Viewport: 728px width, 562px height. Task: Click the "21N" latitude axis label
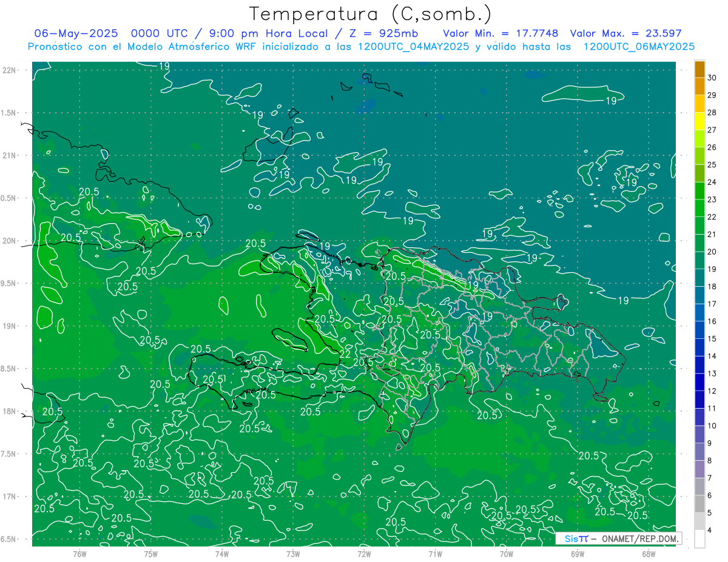tap(9, 155)
